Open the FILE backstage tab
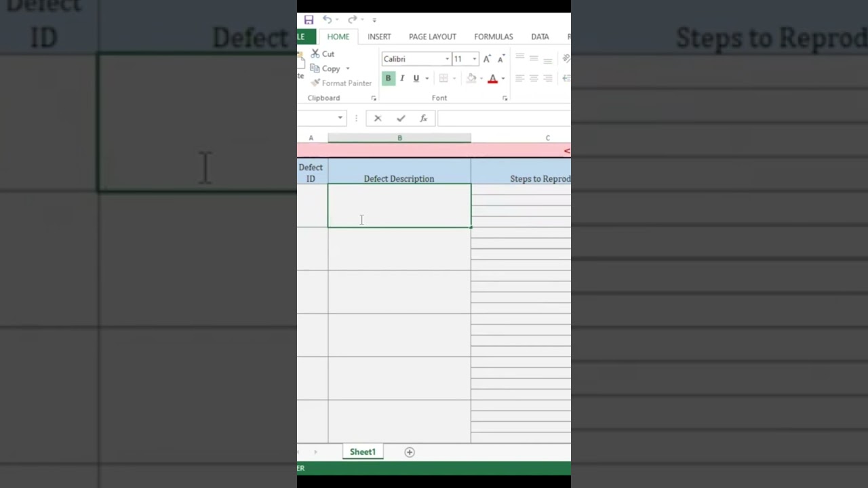This screenshot has width=868, height=488. click(x=306, y=37)
